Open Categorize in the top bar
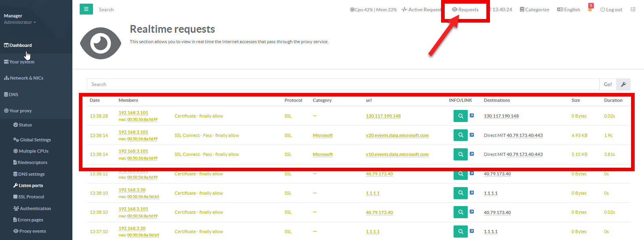Viewport: 644px width, 240px height. click(x=534, y=10)
